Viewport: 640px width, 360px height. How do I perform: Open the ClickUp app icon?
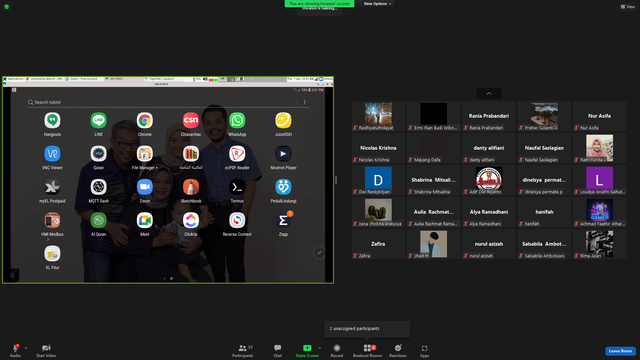[191, 220]
